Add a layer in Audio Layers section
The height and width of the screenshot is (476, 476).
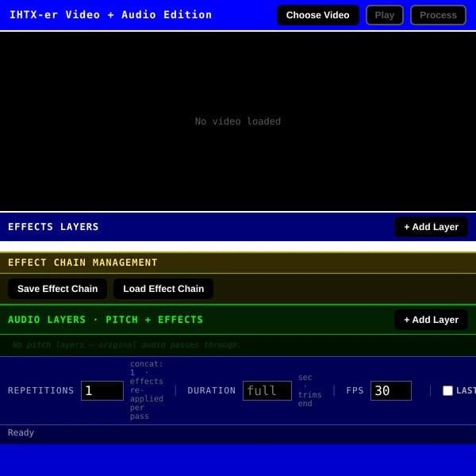click(431, 320)
